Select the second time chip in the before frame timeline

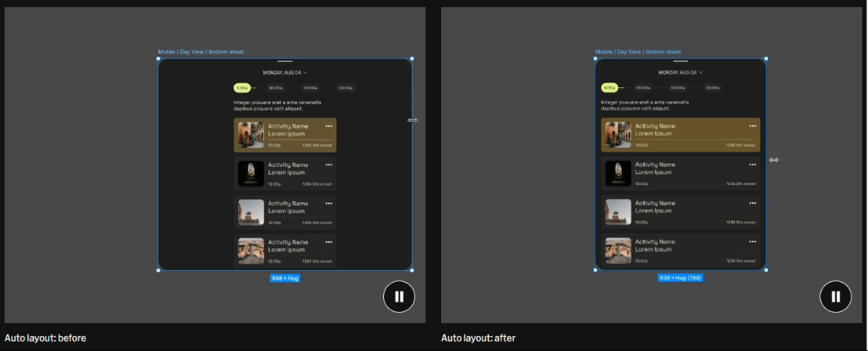[275, 87]
